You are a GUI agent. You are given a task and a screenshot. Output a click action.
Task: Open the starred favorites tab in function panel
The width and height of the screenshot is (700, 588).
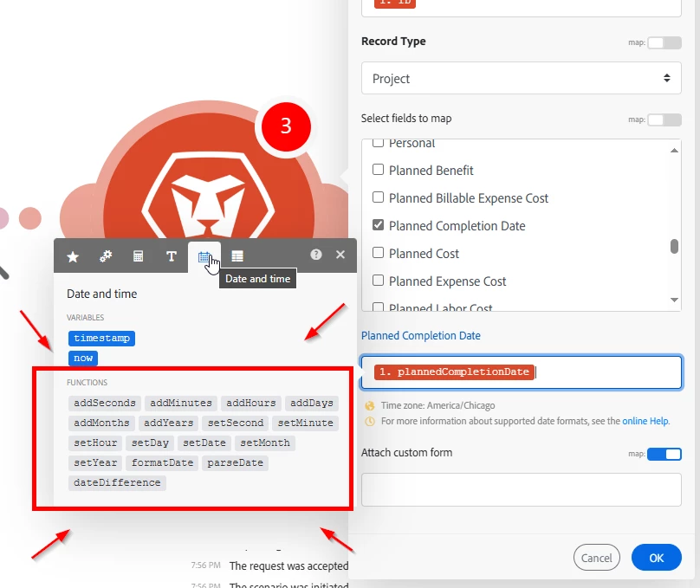click(73, 256)
